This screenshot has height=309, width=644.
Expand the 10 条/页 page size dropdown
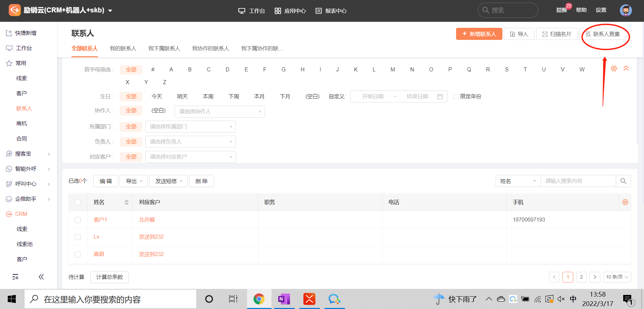[x=617, y=277]
